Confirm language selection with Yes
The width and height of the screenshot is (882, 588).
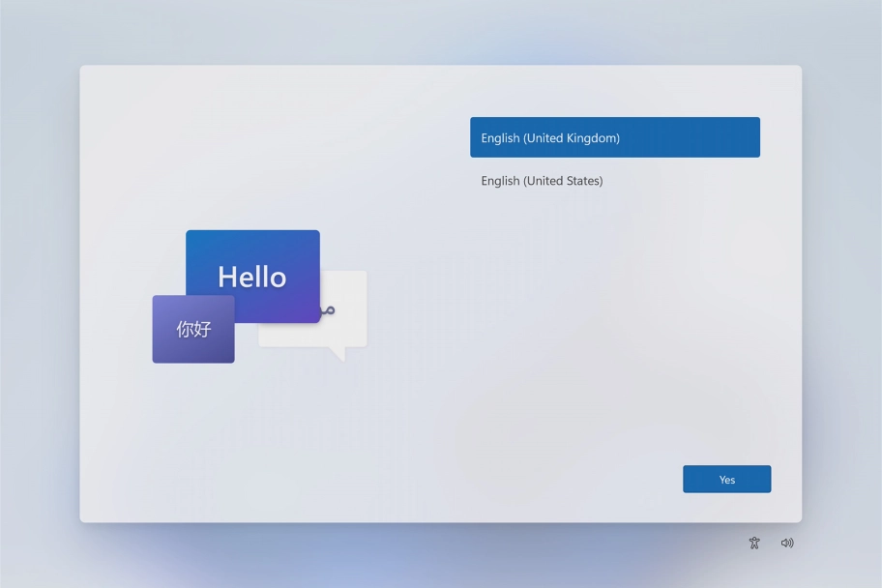726,480
